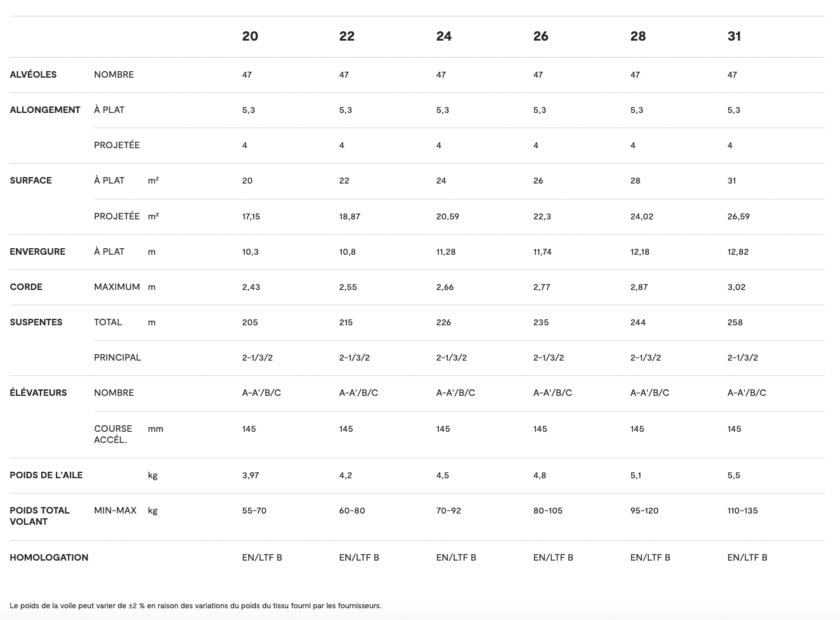Select the 26,59 projected surface value

pos(738,216)
